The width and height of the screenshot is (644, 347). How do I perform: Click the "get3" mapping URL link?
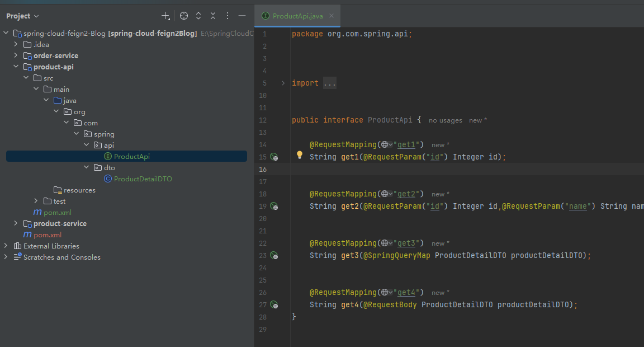tap(406, 243)
